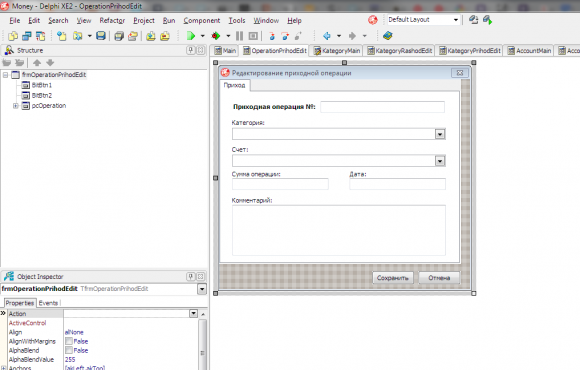Click the green Run arrow icon
This screenshot has height=370, width=580.
tap(191, 36)
